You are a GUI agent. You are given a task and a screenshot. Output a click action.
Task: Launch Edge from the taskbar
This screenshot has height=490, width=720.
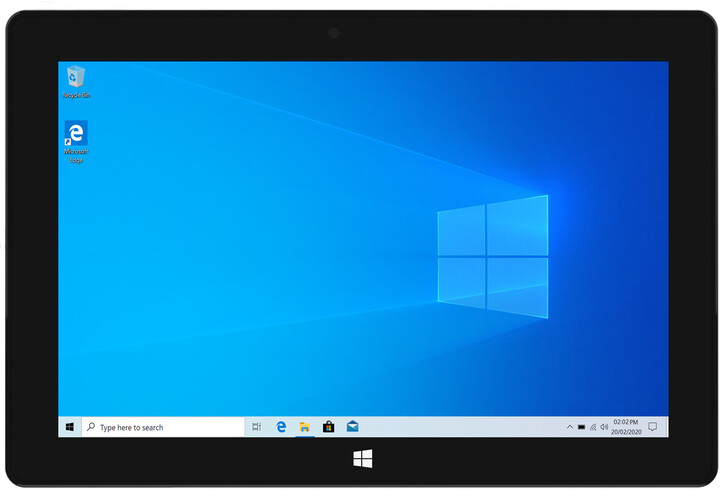pyautogui.click(x=281, y=427)
